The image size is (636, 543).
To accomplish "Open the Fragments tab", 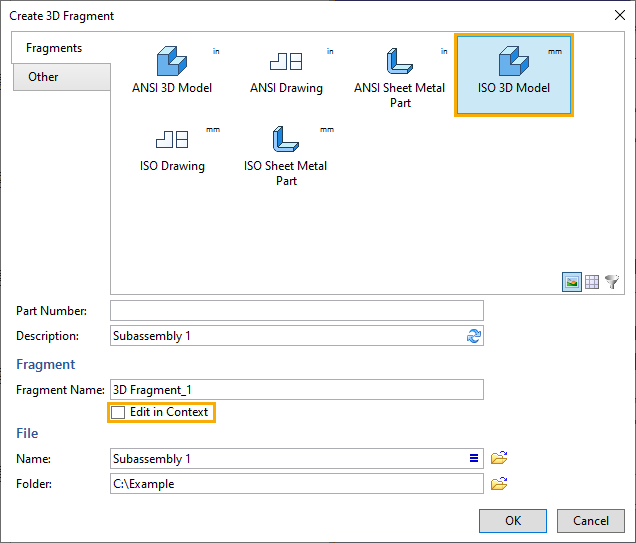I will [61, 48].
